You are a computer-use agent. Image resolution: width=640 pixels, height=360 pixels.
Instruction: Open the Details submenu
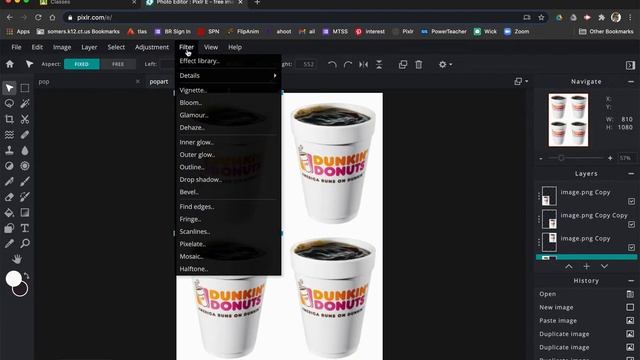(228, 76)
